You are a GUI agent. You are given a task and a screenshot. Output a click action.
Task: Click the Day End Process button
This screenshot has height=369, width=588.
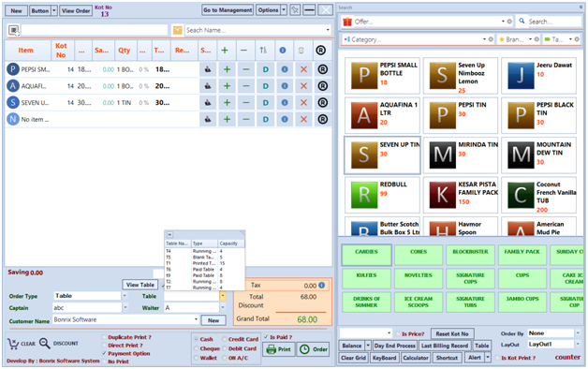point(395,346)
